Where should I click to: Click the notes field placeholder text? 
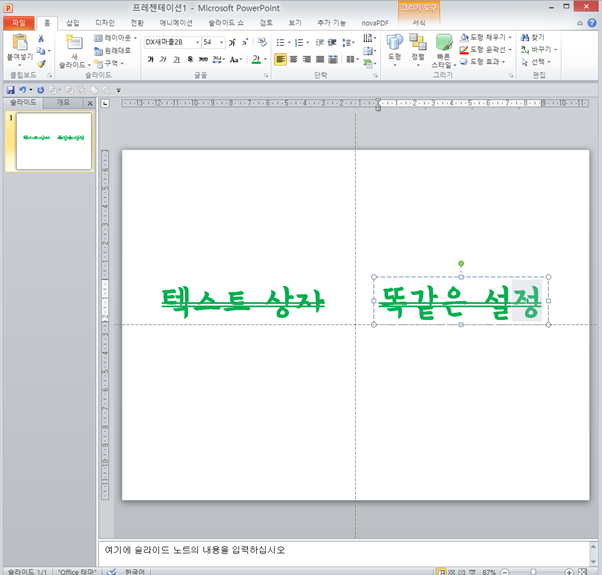tap(195, 550)
